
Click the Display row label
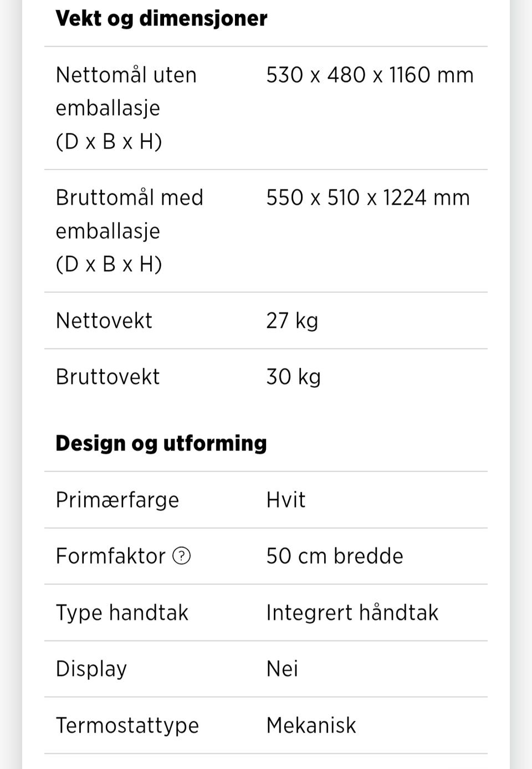point(91,669)
